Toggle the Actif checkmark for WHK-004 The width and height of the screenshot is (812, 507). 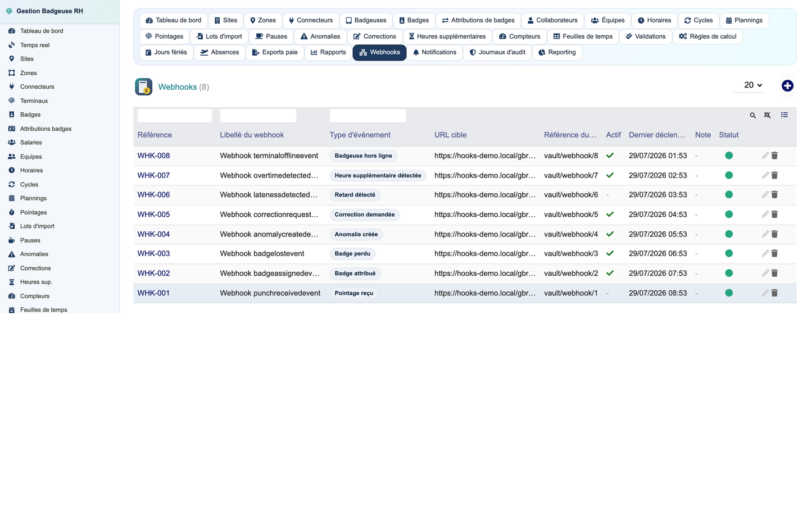click(610, 234)
